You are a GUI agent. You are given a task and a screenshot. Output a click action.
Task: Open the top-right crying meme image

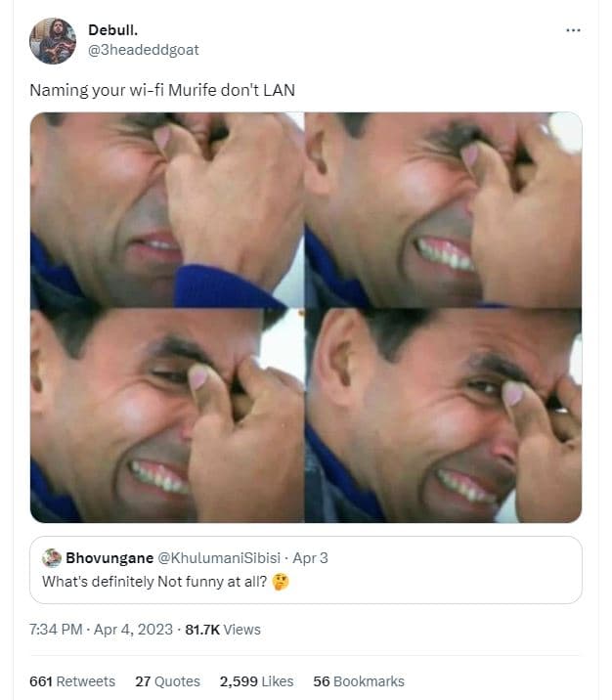(443, 209)
